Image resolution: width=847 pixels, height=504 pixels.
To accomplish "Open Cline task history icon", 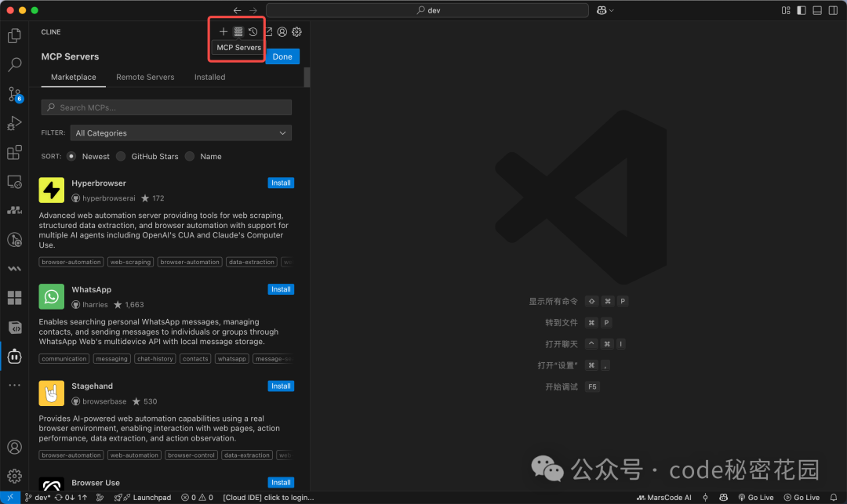I will pyautogui.click(x=253, y=31).
